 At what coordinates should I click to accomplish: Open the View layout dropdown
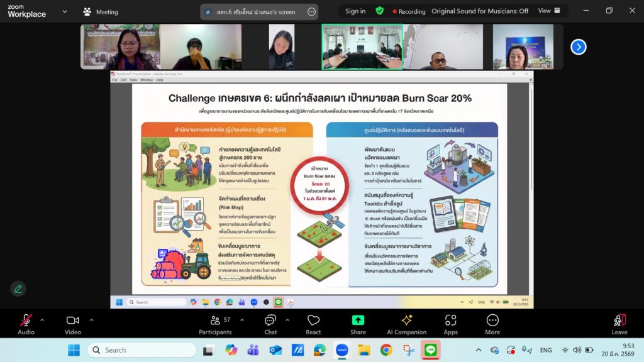coord(548,11)
